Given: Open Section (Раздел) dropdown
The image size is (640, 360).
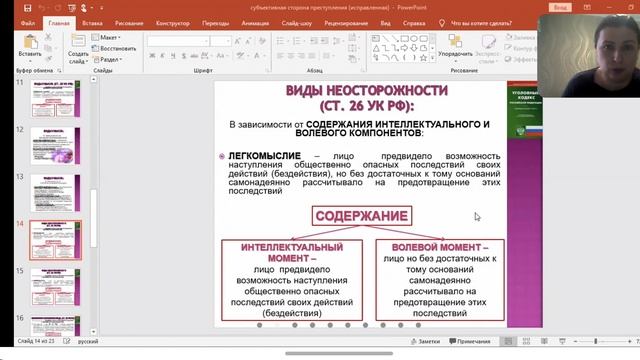Looking at the screenshot, I should click(107, 60).
